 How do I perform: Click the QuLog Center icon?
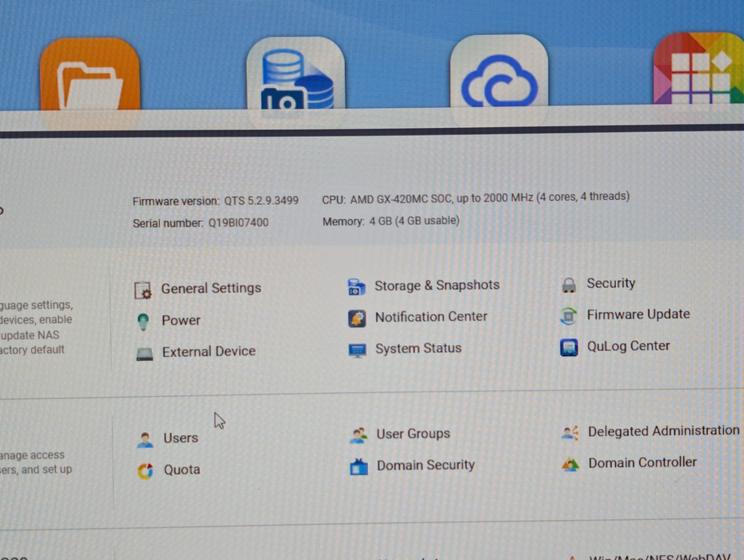[569, 347]
